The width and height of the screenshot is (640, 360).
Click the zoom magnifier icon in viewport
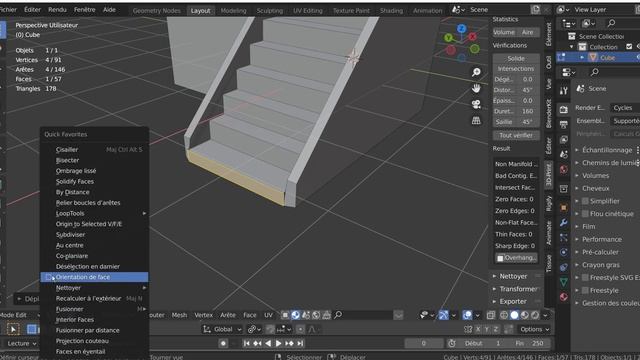click(476, 72)
